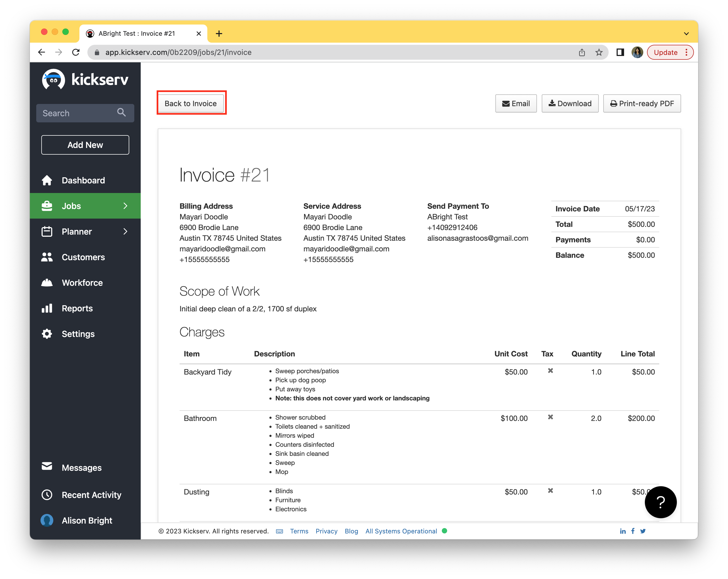728x579 pixels.
Task: Go to Reports in the sidebar
Action: pos(77,308)
